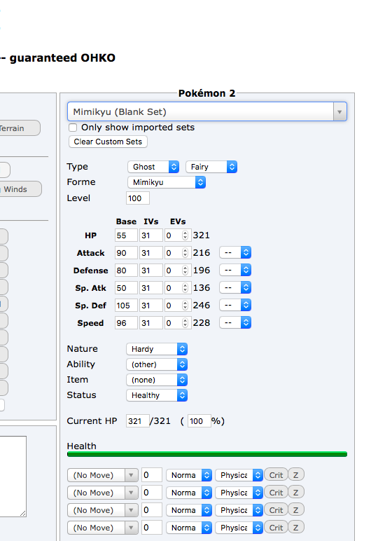Adjust the Attack EVs stepper

click(x=185, y=253)
